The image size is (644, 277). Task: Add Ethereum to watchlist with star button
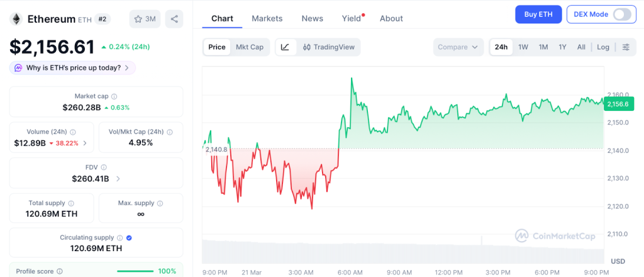(145, 19)
